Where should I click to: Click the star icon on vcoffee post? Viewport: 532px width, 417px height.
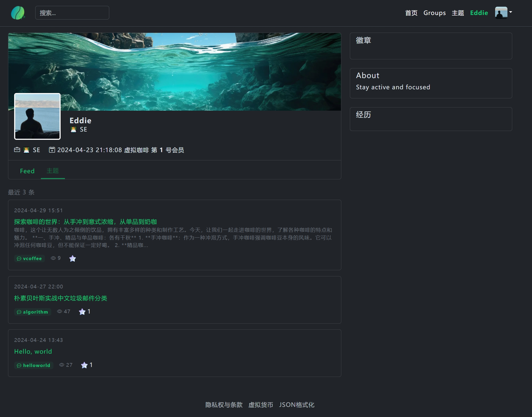[72, 258]
